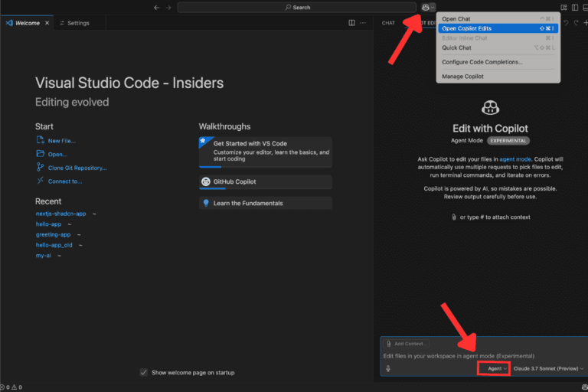The width and height of the screenshot is (588, 392).
Task: Click the navigate back arrow
Action: 157,7
